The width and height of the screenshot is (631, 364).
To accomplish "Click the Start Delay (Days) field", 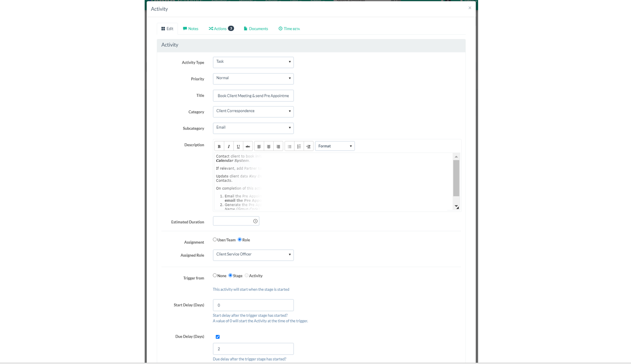I will tap(253, 305).
